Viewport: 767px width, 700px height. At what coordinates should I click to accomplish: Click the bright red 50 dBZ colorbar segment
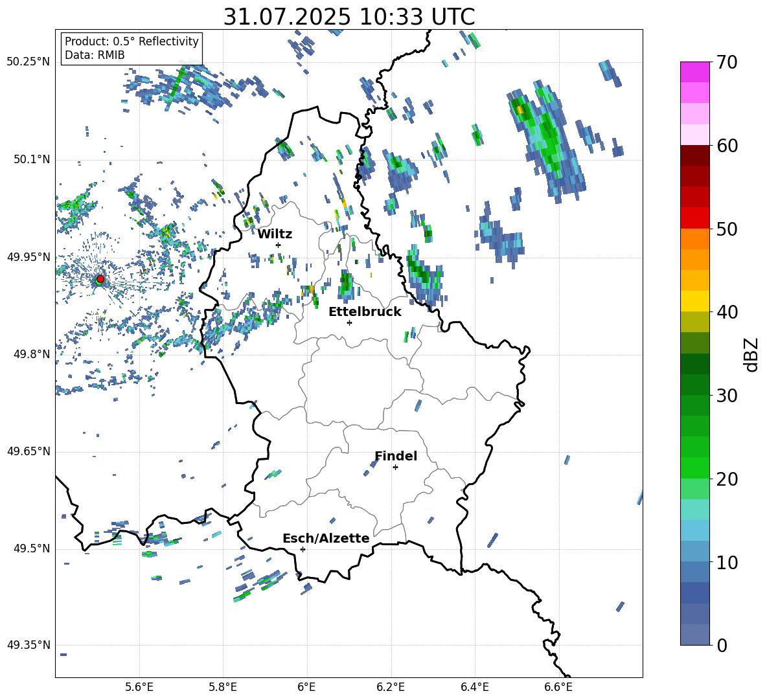pos(694,218)
